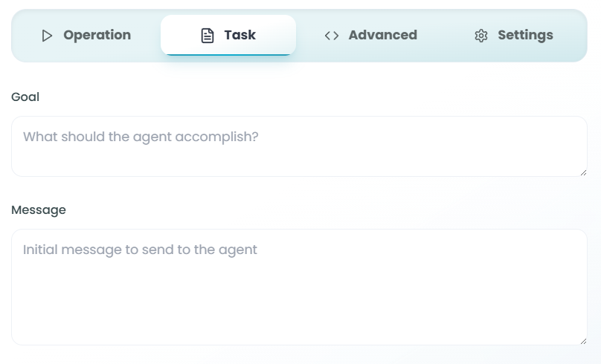Image resolution: width=601 pixels, height=364 pixels.
Task: Select the Task tab label
Action: (x=240, y=35)
